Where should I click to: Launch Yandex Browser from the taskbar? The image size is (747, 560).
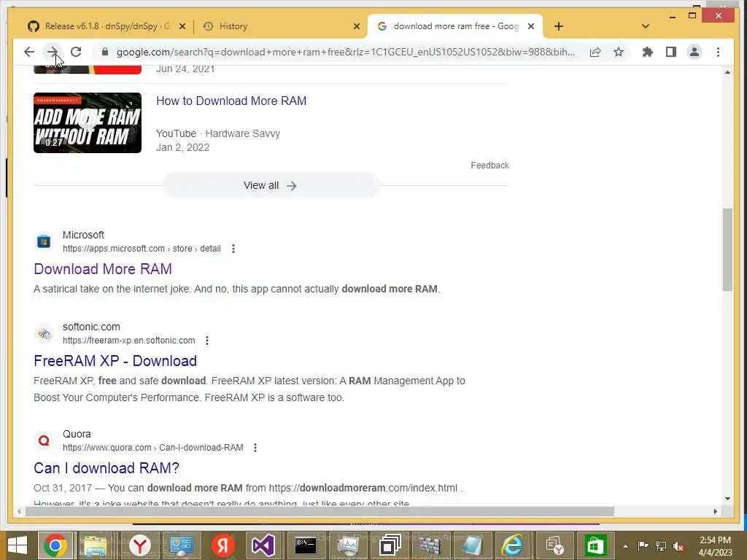(139, 545)
